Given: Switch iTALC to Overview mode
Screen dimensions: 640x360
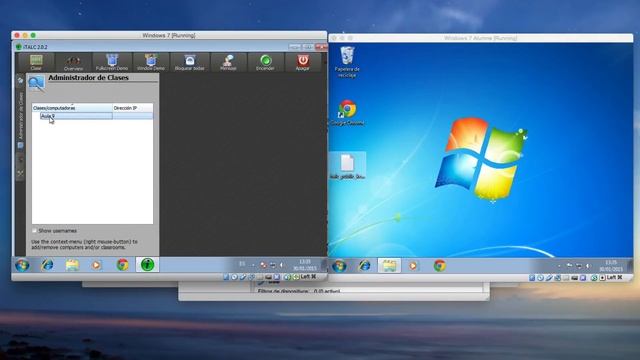Looking at the screenshot, I should 73,62.
